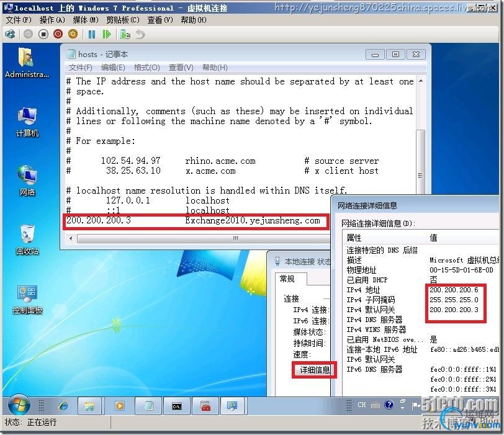The width and height of the screenshot is (504, 435).
Task: Click the 详细信息 button
Action: coord(314,370)
